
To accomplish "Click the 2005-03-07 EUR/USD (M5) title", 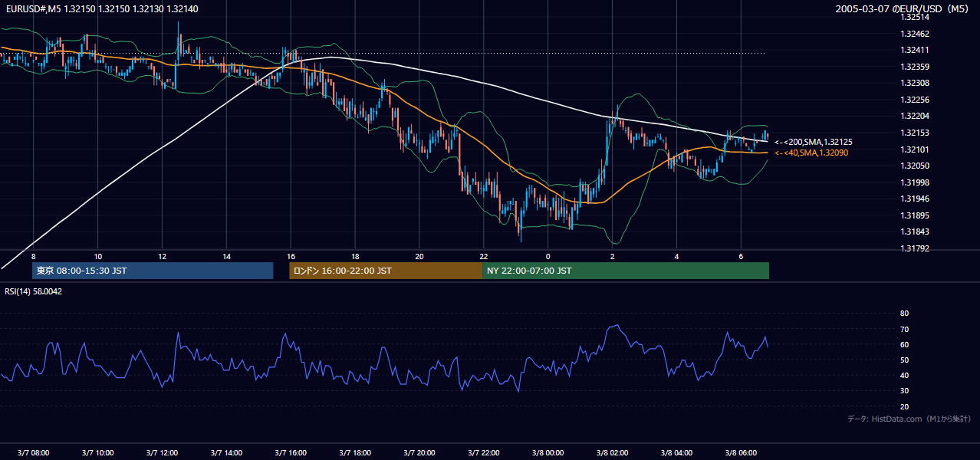I will pos(902,8).
